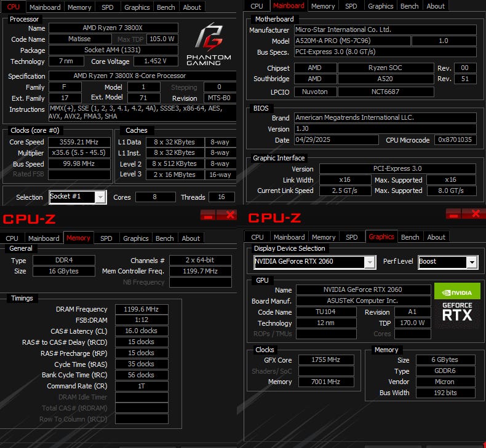Screen dimensions: 486x448
Task: Minimize the Graphics CPU-Z window
Action: [x=454, y=214]
